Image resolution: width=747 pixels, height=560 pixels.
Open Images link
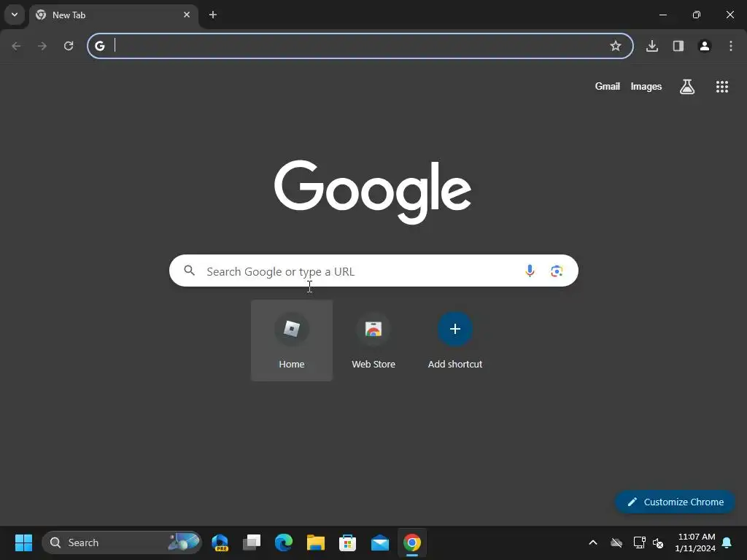pos(646,86)
